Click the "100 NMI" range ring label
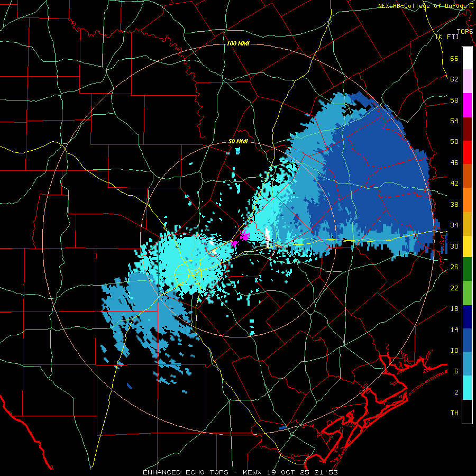 (237, 43)
